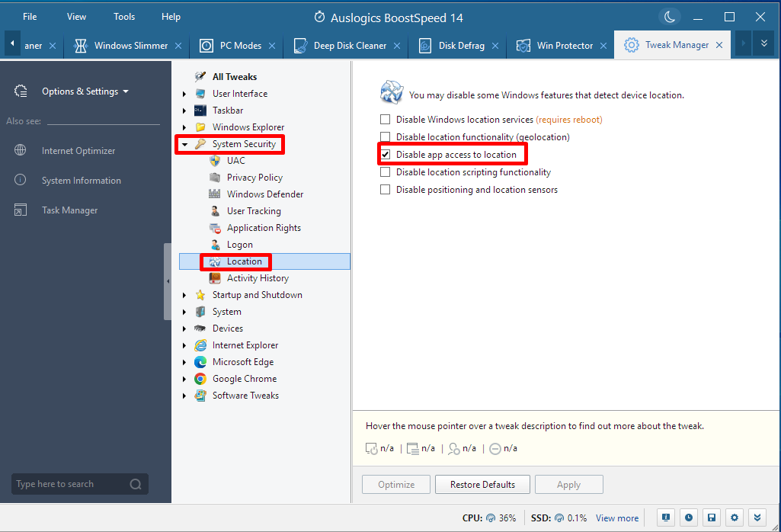
Task: Click the View more link
Action: click(x=616, y=518)
